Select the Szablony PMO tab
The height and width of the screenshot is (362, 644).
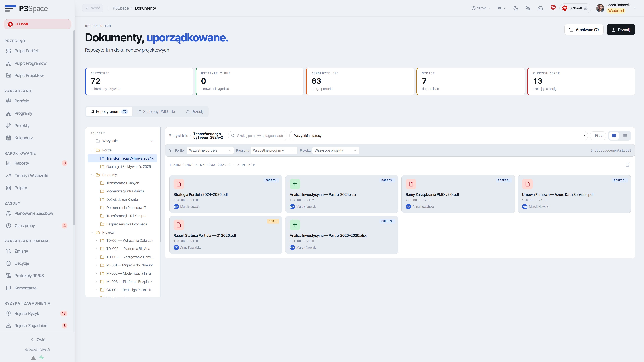pyautogui.click(x=156, y=112)
